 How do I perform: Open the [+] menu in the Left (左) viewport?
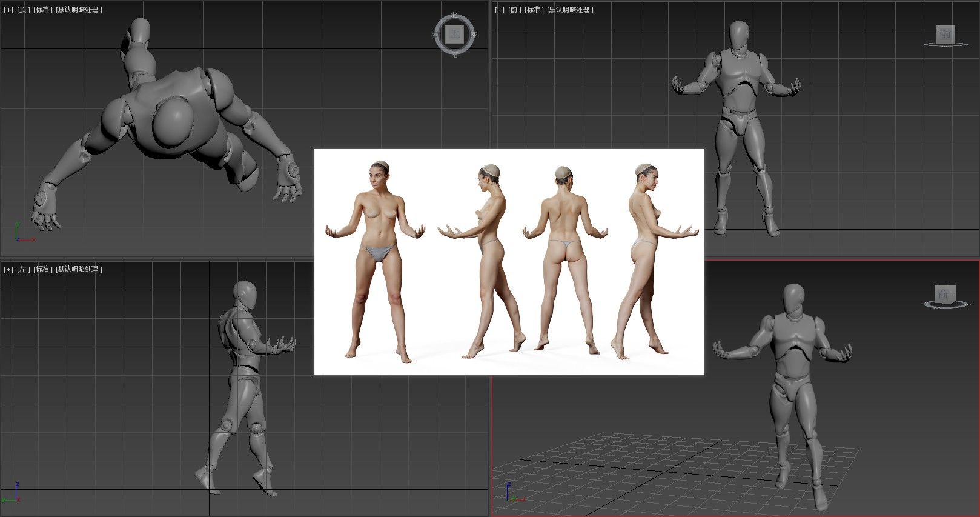pyautogui.click(x=8, y=269)
